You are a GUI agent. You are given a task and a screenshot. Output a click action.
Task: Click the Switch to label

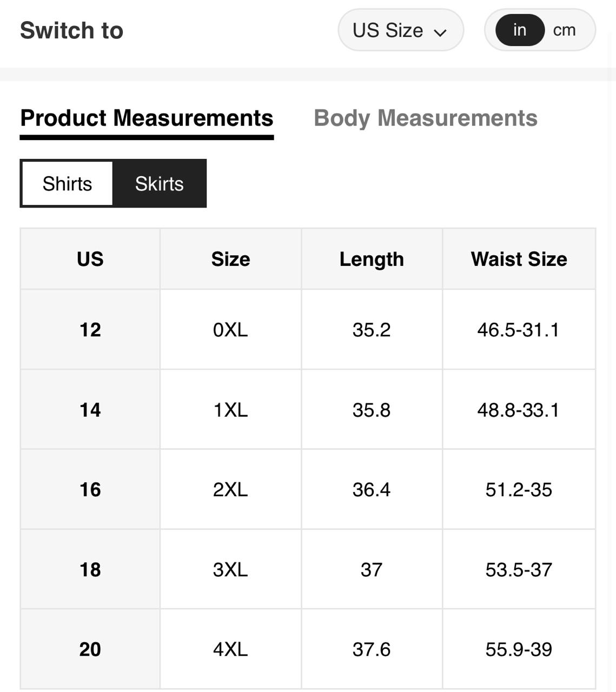[72, 30]
